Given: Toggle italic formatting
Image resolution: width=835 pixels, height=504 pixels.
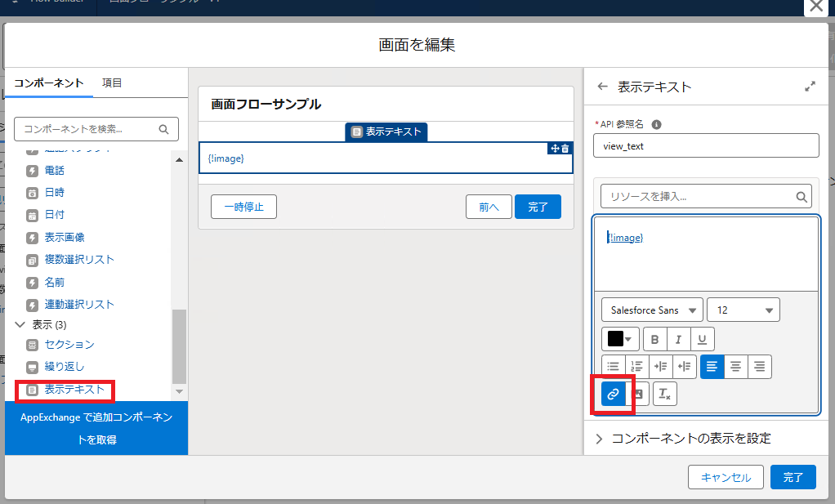Looking at the screenshot, I should point(678,339).
